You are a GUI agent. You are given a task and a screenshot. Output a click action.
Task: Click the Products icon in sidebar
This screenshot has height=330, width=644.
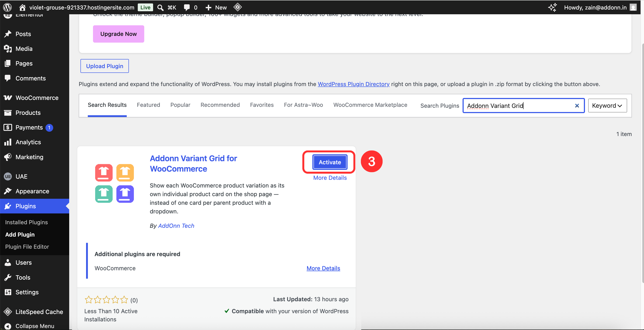point(8,112)
